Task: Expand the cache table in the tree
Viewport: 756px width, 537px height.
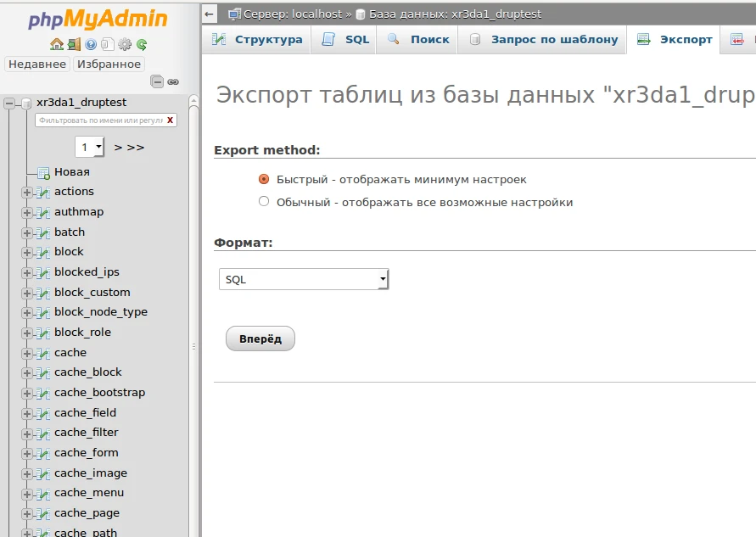Action: coord(28,352)
